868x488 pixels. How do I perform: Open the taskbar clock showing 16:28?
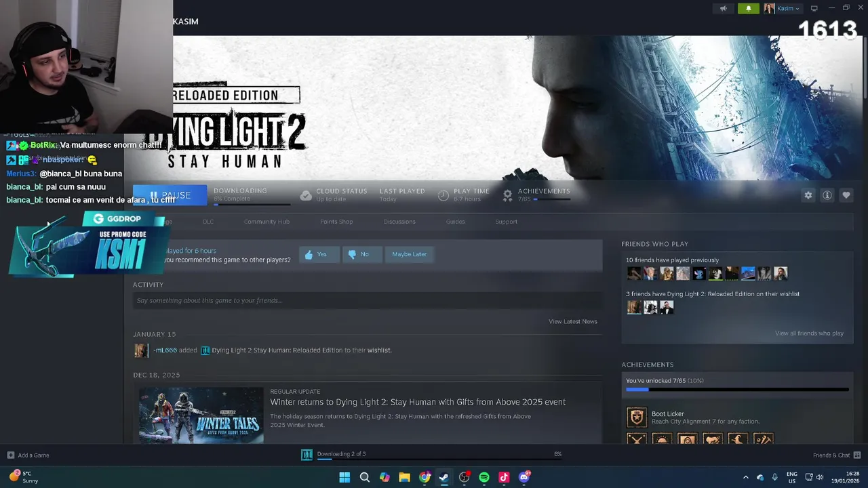pyautogui.click(x=847, y=477)
